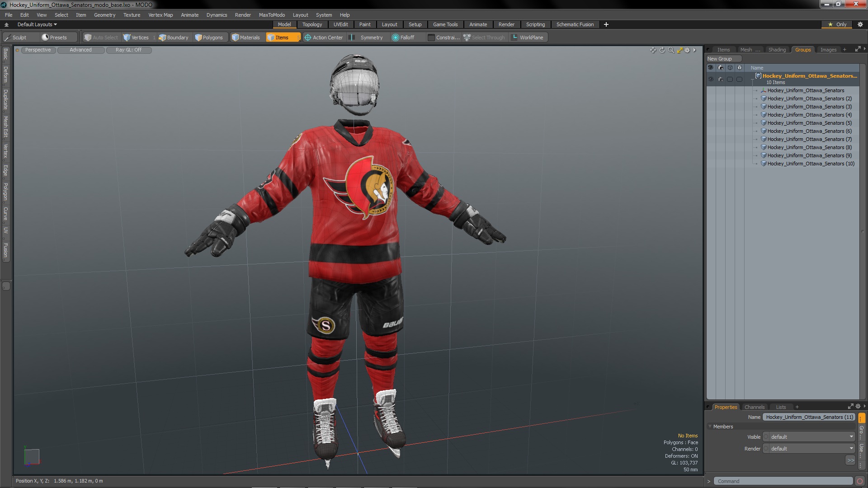868x488 pixels.
Task: Maximize the Groups panel
Action: click(858, 49)
